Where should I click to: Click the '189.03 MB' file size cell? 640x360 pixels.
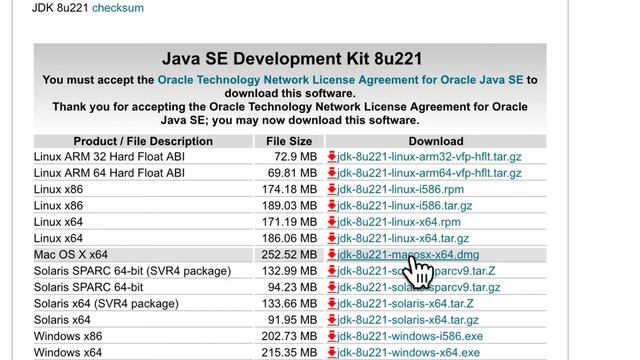(x=289, y=206)
